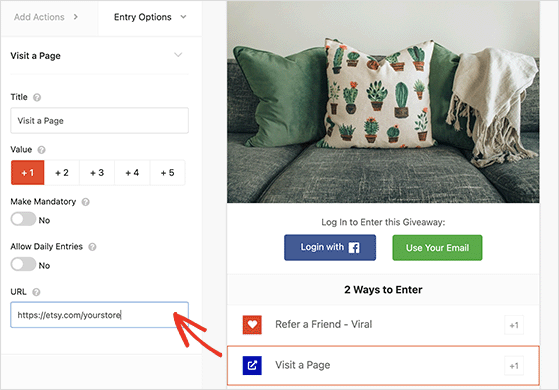Click the Add Actions arrow chevron
This screenshot has width=559, height=390.
coord(76,17)
